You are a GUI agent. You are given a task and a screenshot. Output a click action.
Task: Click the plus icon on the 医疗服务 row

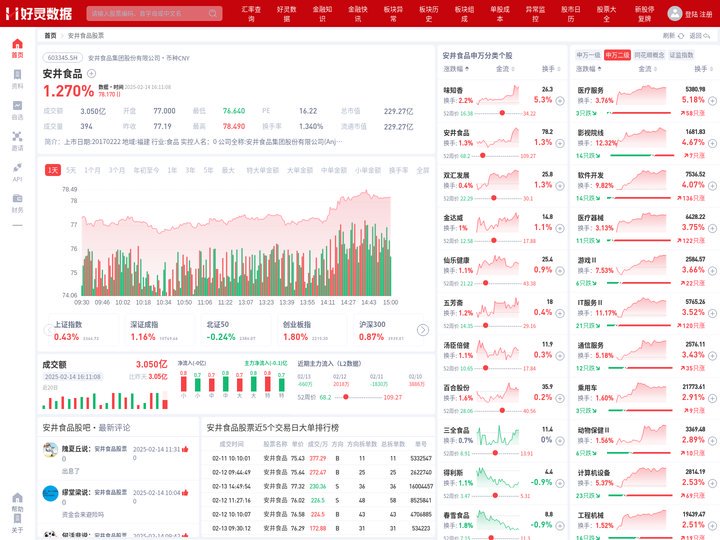tap(712, 101)
